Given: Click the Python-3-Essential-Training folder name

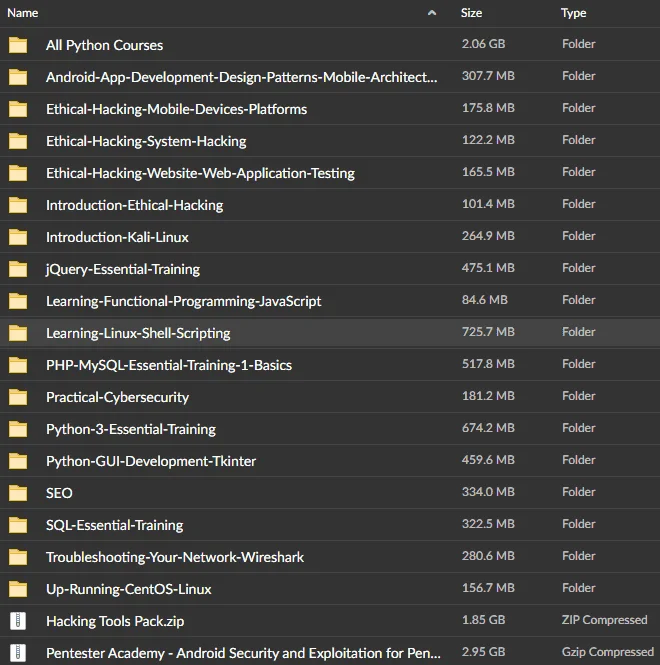Looking at the screenshot, I should pyautogui.click(x=131, y=429).
